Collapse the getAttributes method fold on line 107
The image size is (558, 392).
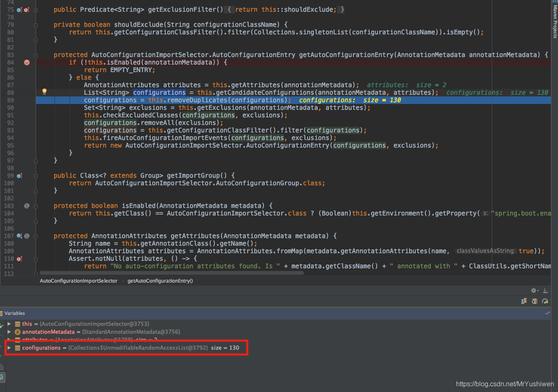click(36, 236)
